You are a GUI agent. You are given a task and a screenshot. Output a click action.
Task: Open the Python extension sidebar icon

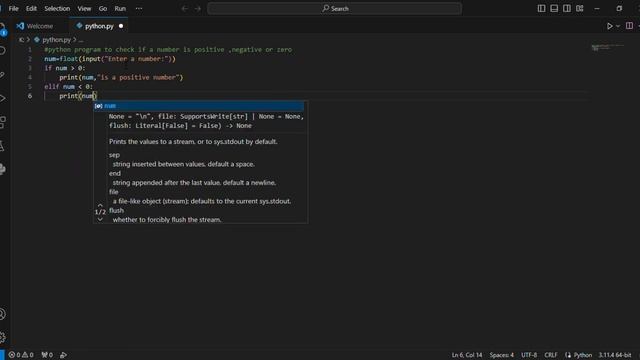click(3, 169)
